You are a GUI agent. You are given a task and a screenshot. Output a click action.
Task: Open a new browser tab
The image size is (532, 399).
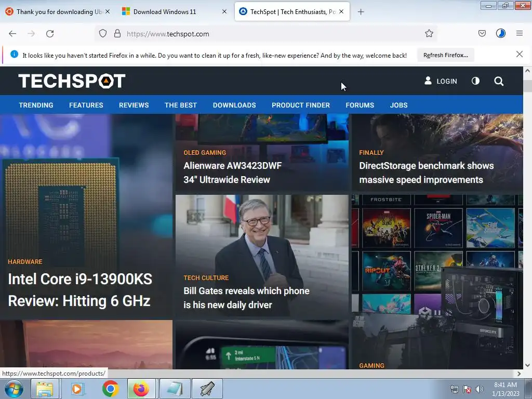361,12
